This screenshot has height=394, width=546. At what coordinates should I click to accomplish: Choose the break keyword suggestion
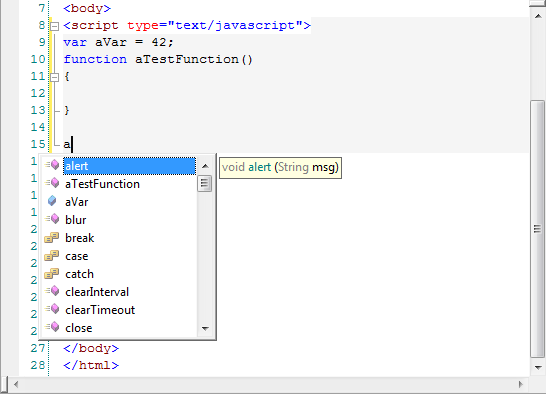click(79, 238)
